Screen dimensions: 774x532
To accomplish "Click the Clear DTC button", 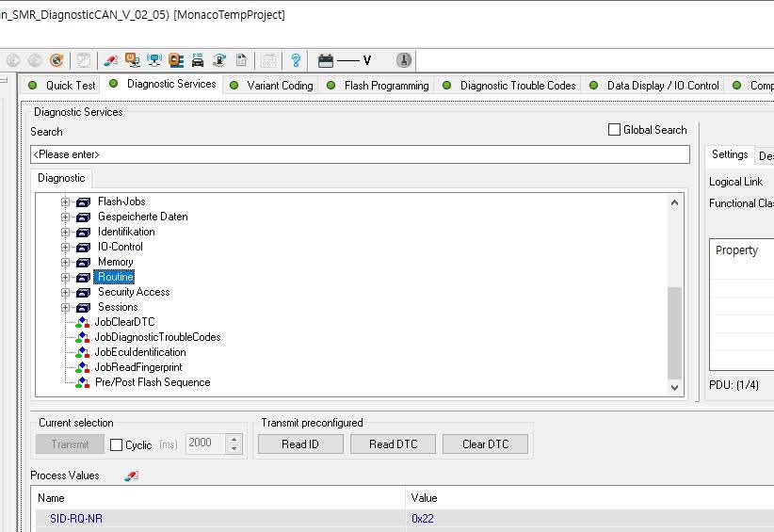I will 485,444.
